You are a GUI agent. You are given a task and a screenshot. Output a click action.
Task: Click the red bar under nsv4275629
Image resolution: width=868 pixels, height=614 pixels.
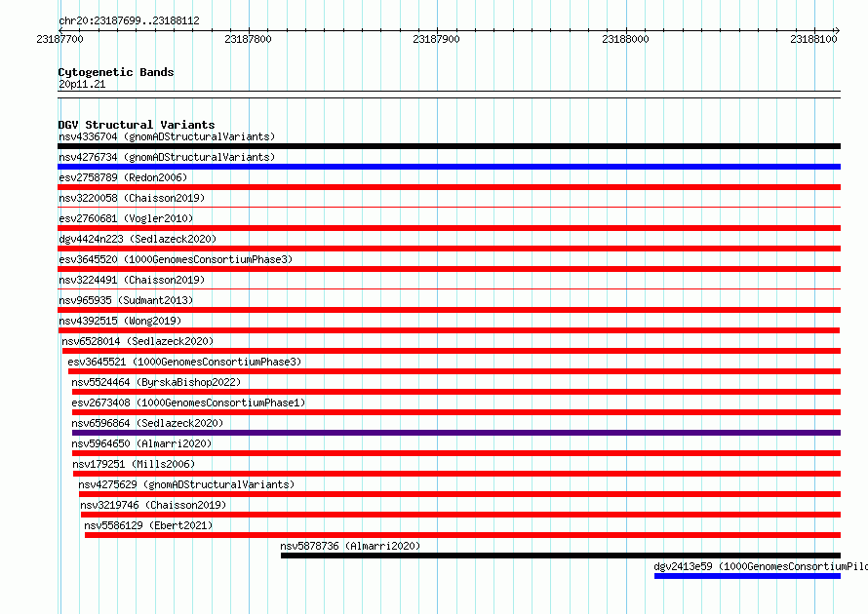point(459,494)
